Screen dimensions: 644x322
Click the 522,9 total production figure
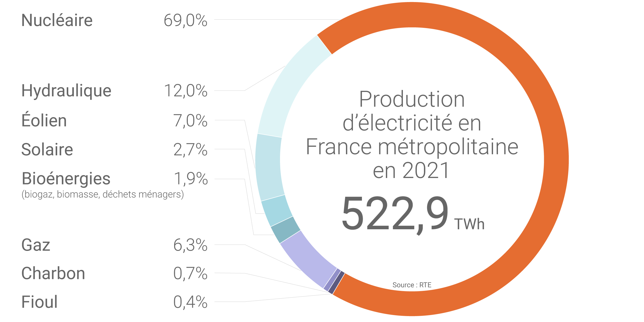tap(395, 214)
